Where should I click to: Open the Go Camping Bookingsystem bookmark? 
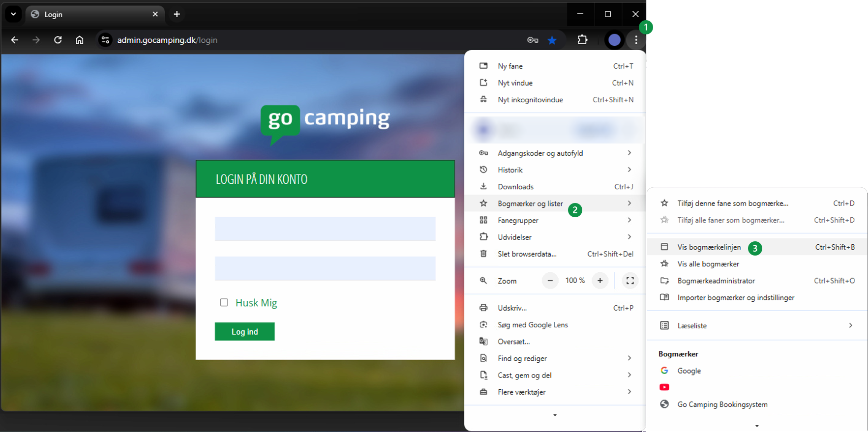[x=722, y=404]
